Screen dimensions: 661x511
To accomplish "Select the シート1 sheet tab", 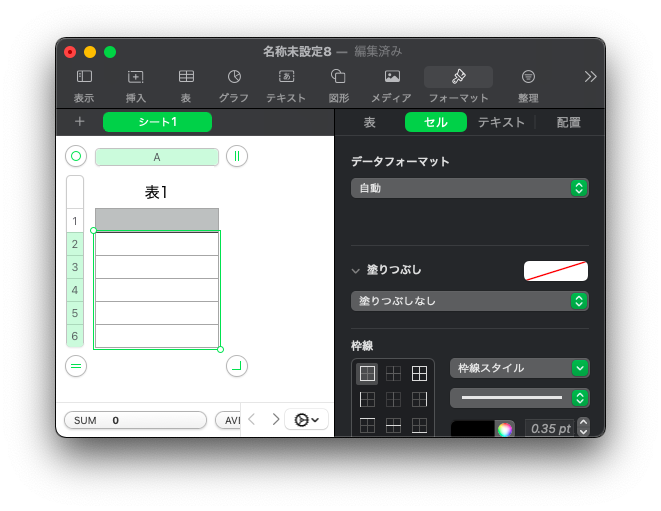I will [157, 122].
